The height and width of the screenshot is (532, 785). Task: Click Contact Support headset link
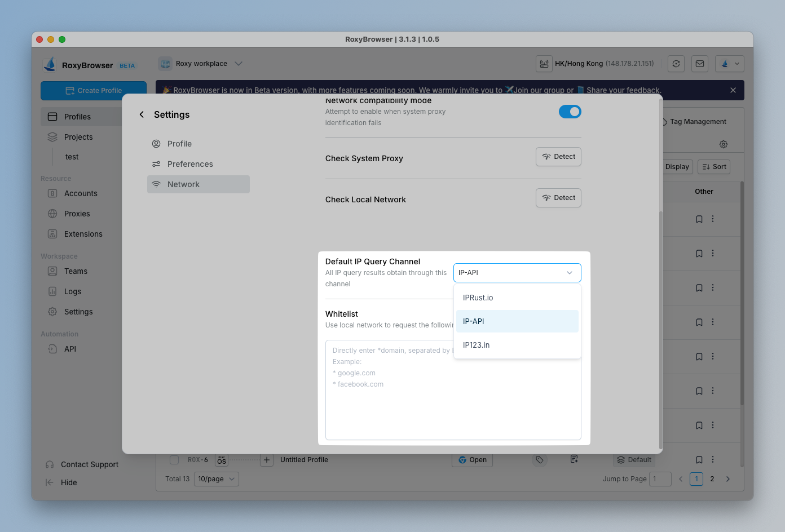point(82,464)
